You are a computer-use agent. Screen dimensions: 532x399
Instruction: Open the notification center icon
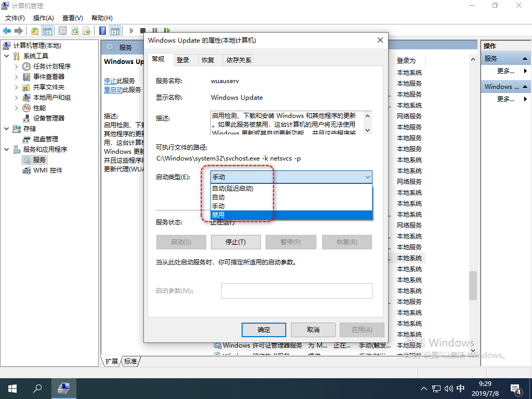click(x=516, y=389)
